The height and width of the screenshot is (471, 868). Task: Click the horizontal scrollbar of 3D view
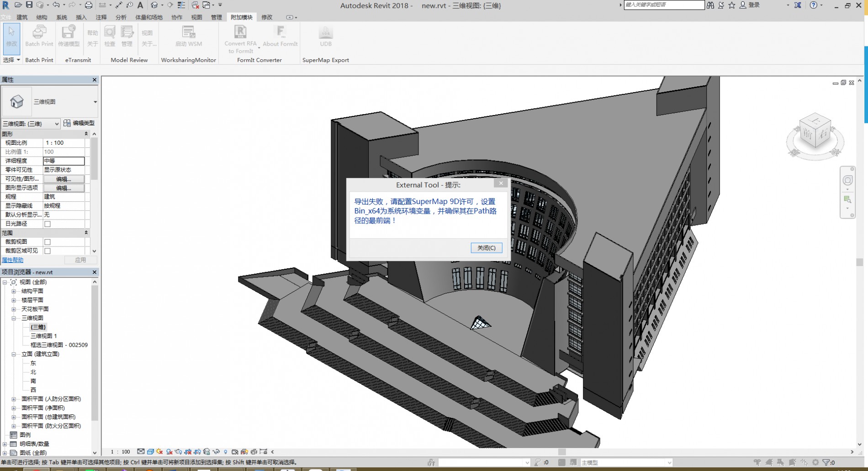click(x=562, y=452)
